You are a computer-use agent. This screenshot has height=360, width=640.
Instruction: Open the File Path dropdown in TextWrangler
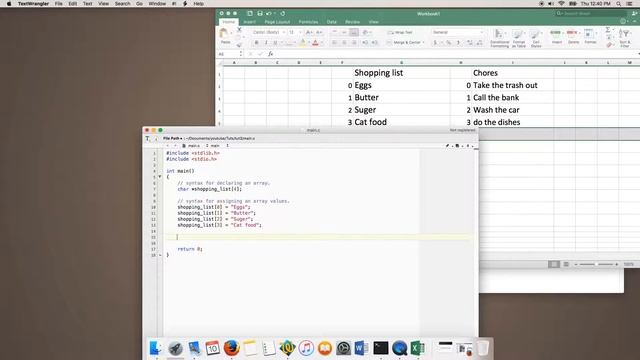(172, 138)
